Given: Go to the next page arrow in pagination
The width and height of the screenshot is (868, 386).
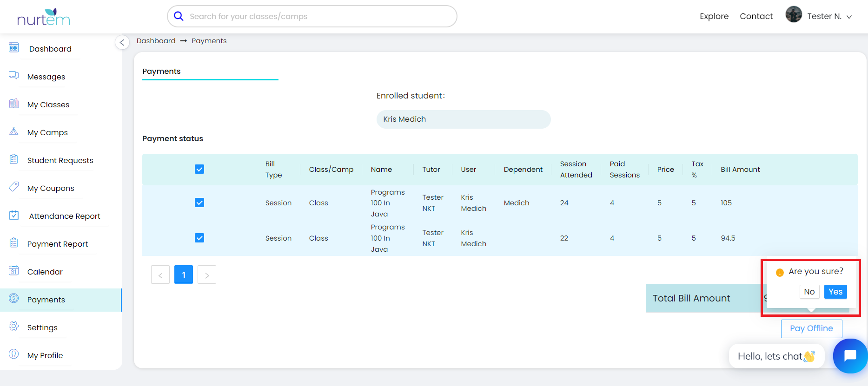Looking at the screenshot, I should tap(207, 275).
